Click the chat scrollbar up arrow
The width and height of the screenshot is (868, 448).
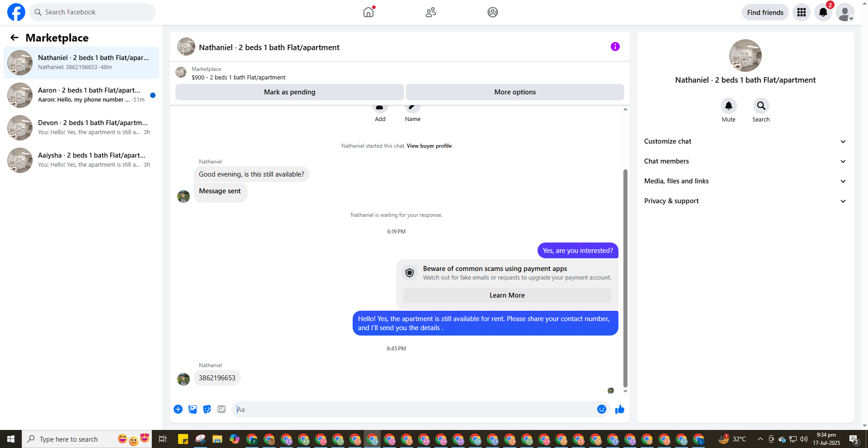coord(625,109)
